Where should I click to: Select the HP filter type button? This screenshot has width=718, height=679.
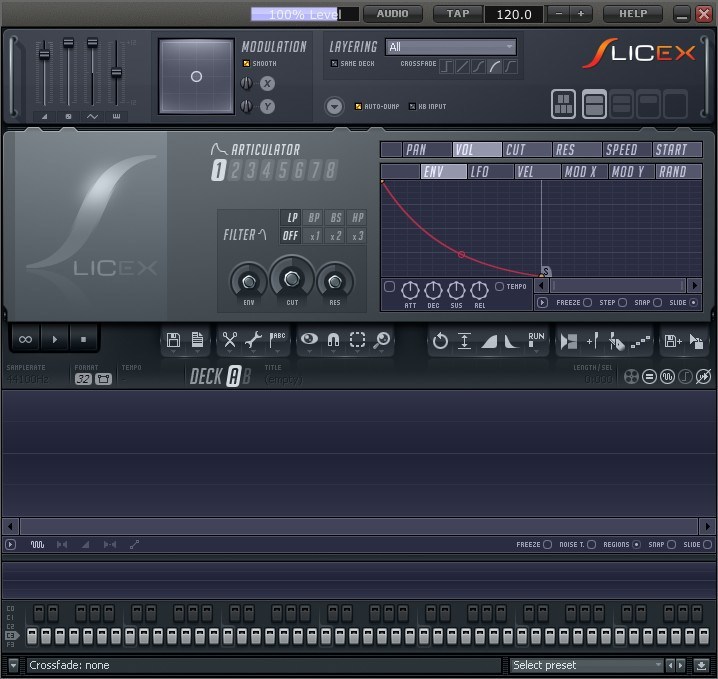pos(357,217)
